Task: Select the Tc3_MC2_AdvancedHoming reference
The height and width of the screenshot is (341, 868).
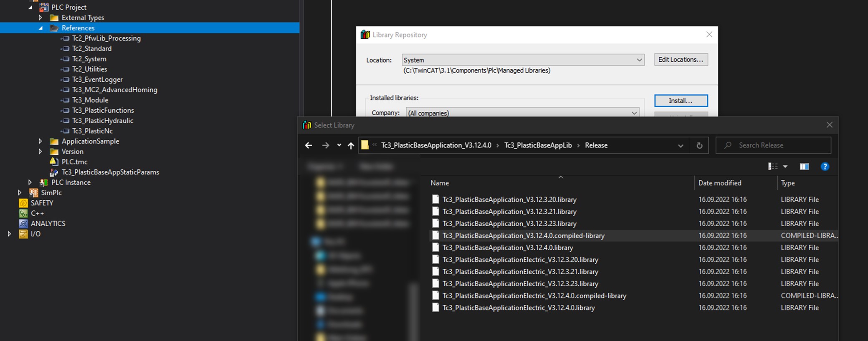Action: 115,90
